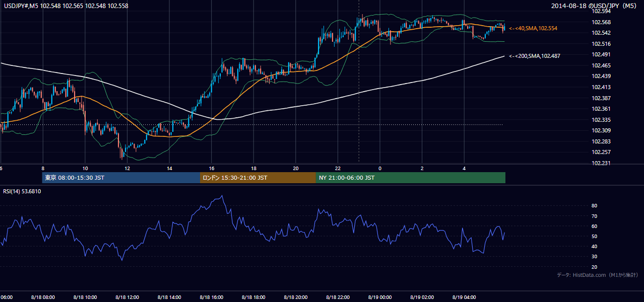Click hour label 18 under the price chart
The image size is (644, 302).
253,168
